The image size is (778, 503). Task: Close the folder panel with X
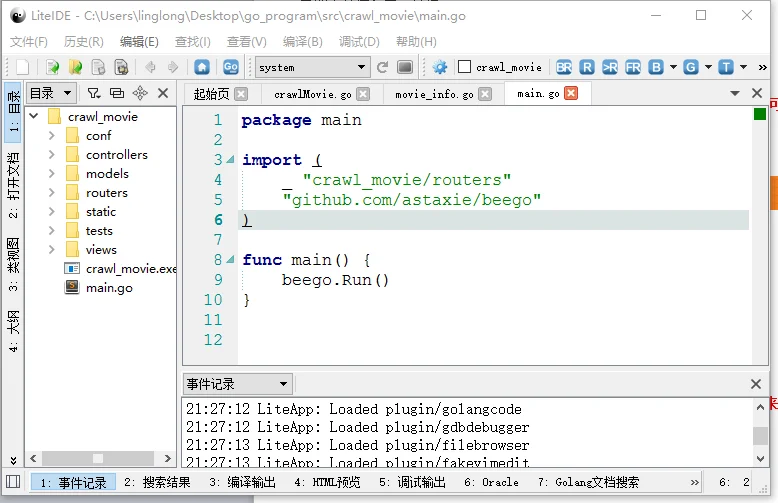(x=163, y=93)
